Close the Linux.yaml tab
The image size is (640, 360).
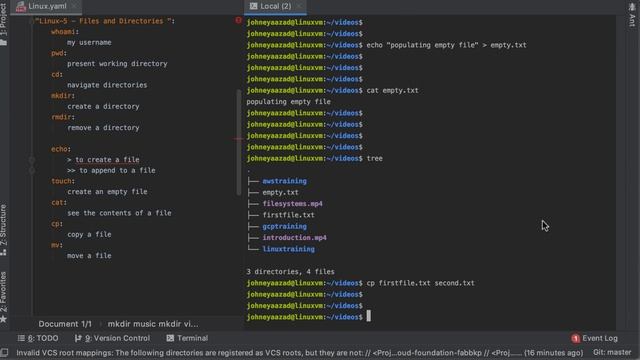click(x=74, y=6)
